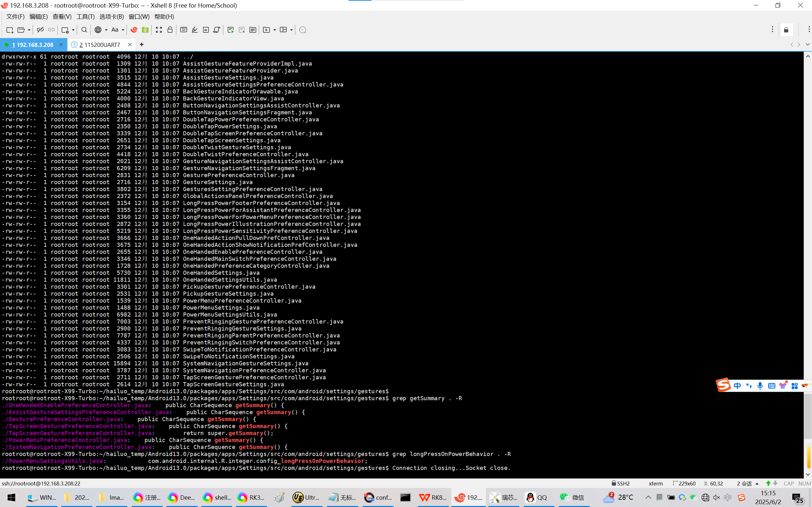Toggle the padlock screen lock icon
This screenshot has height=507, width=812.
click(x=170, y=30)
